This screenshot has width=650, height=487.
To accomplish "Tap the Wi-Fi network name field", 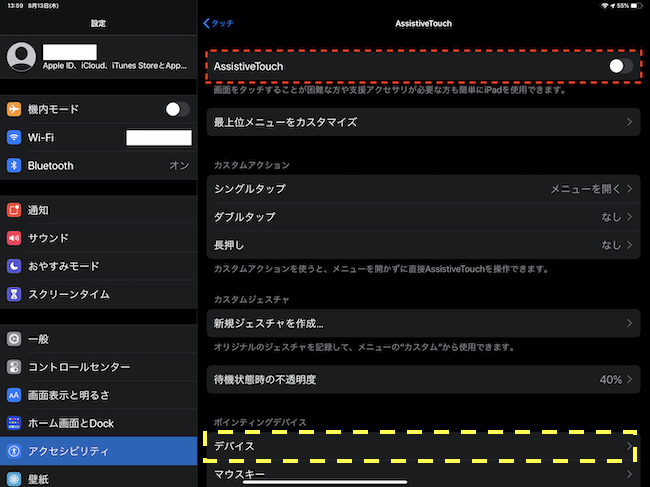I will 159,138.
